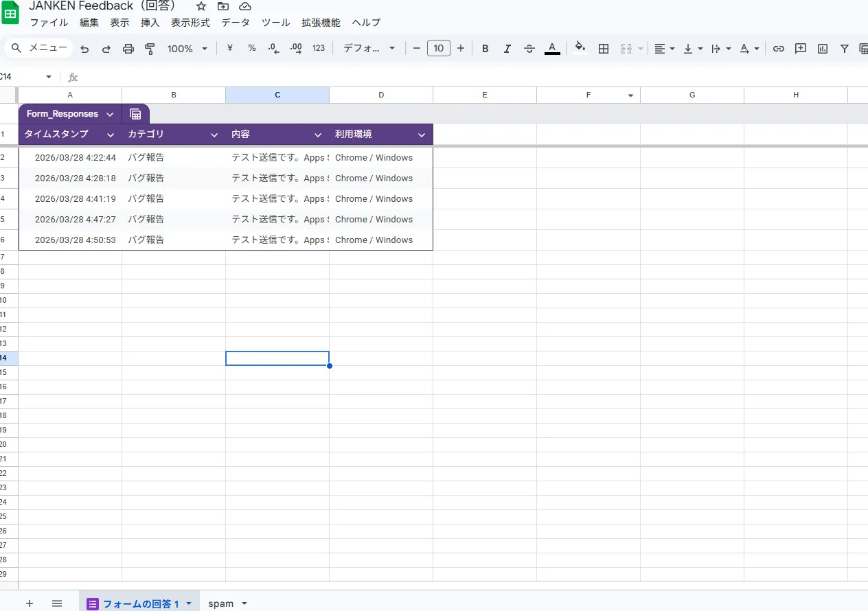Screen dimensions: 868x611
Task: Open the fill color picker
Action: point(580,49)
